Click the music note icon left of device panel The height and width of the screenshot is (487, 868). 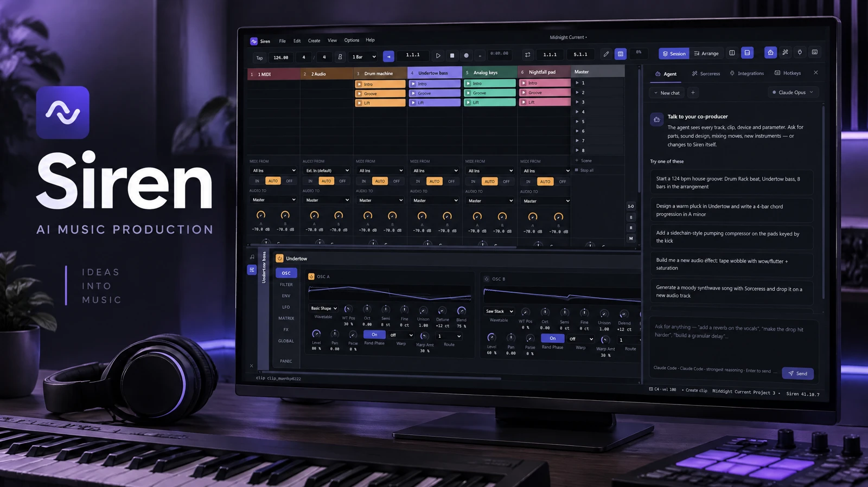point(252,257)
